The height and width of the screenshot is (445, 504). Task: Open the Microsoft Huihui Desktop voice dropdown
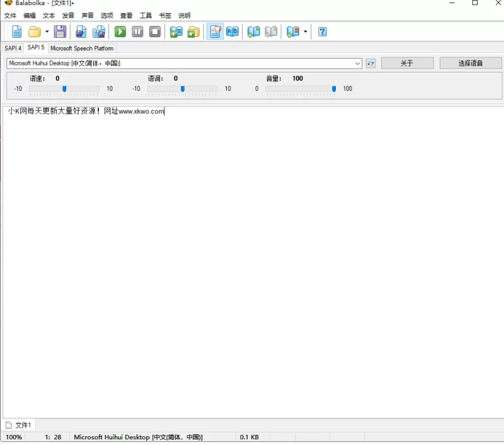click(184, 63)
